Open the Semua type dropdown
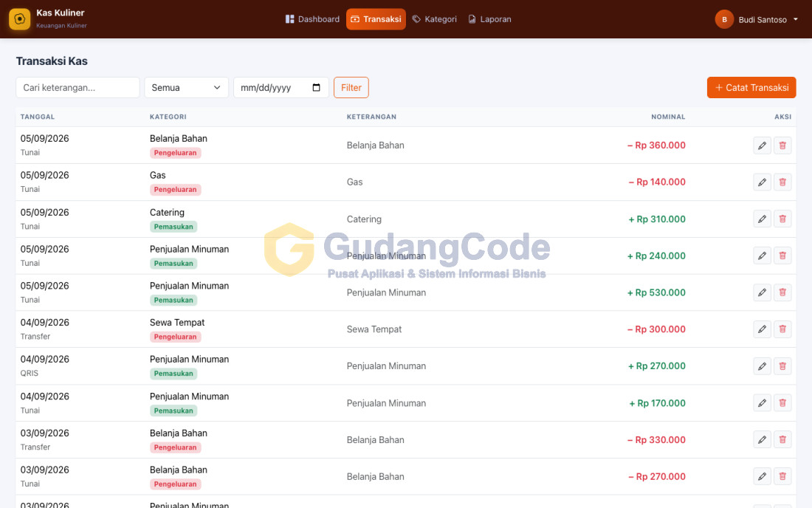The height and width of the screenshot is (508, 812). point(187,88)
